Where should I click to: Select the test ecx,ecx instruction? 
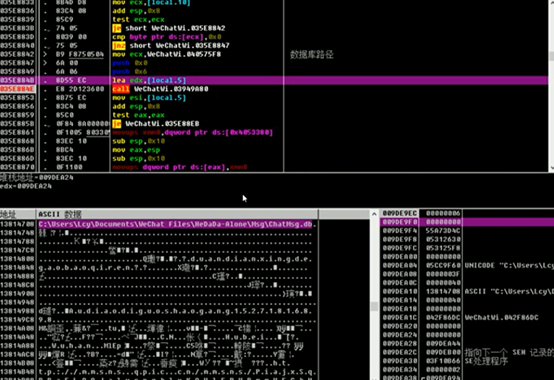point(138,19)
